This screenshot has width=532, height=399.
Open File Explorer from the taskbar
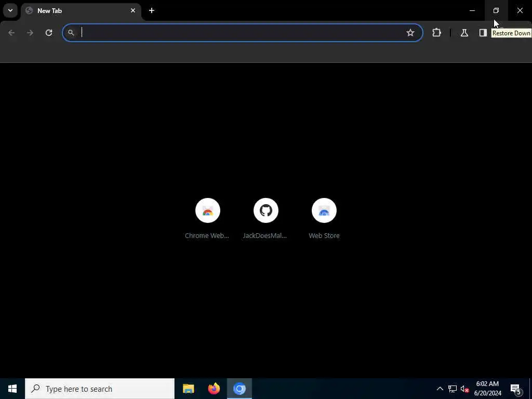(x=188, y=389)
